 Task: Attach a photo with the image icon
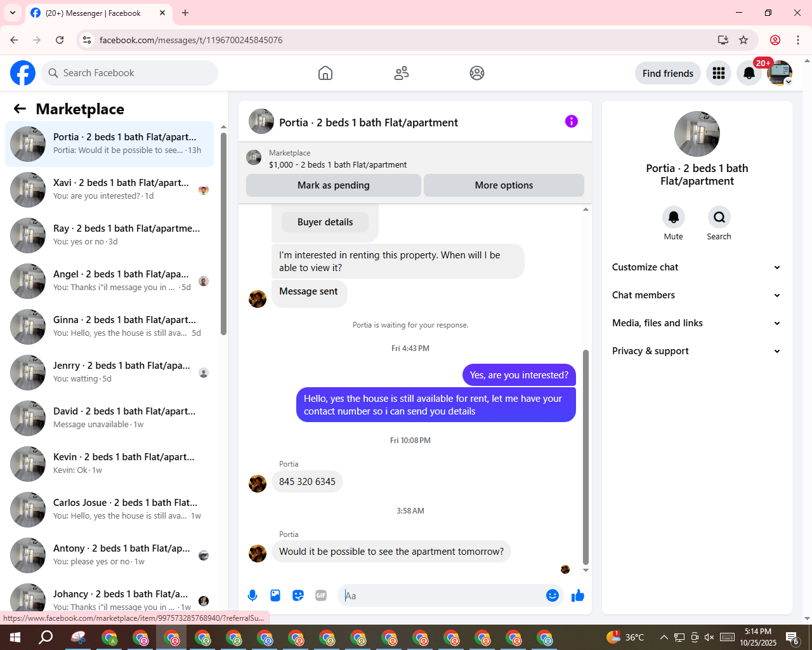[x=275, y=595]
